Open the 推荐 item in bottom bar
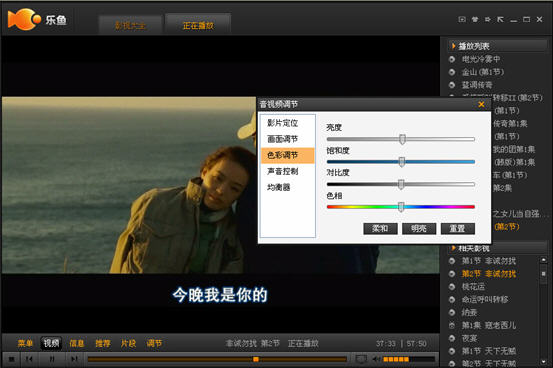 click(x=103, y=343)
